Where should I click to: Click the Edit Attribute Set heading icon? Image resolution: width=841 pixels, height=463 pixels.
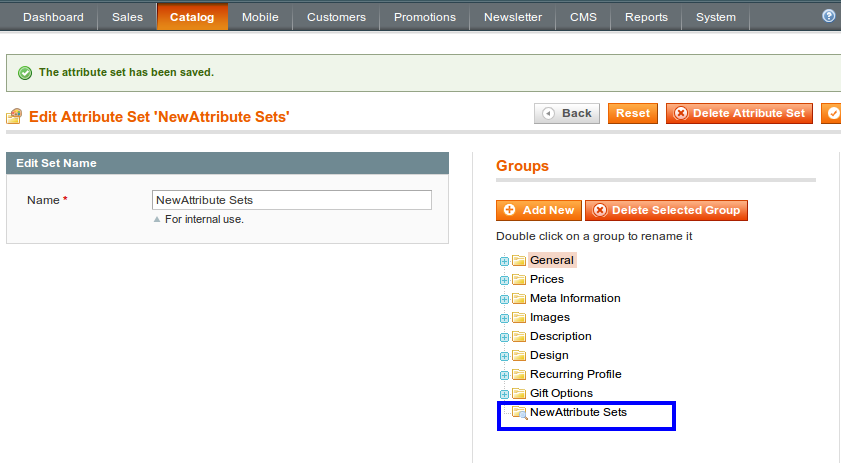[14, 116]
